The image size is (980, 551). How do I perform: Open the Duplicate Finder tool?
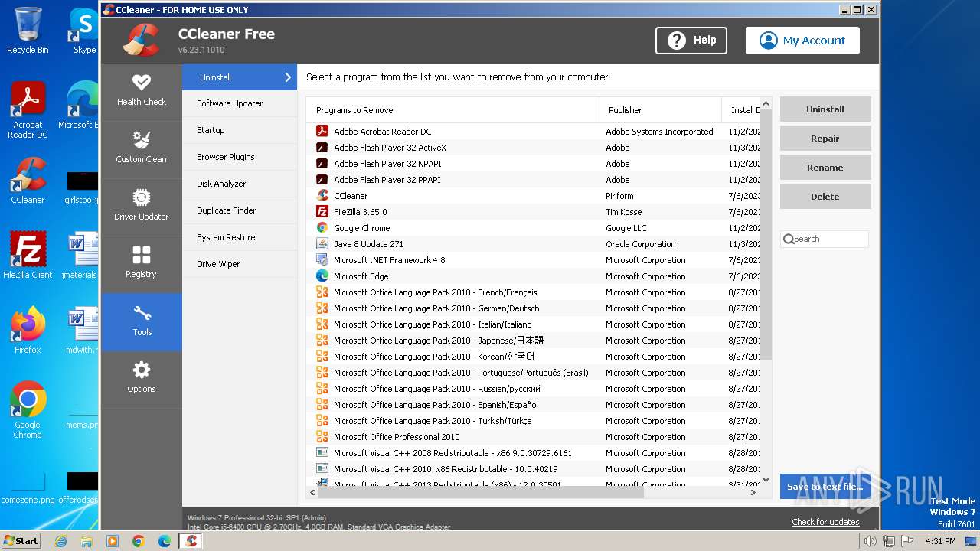coord(240,210)
